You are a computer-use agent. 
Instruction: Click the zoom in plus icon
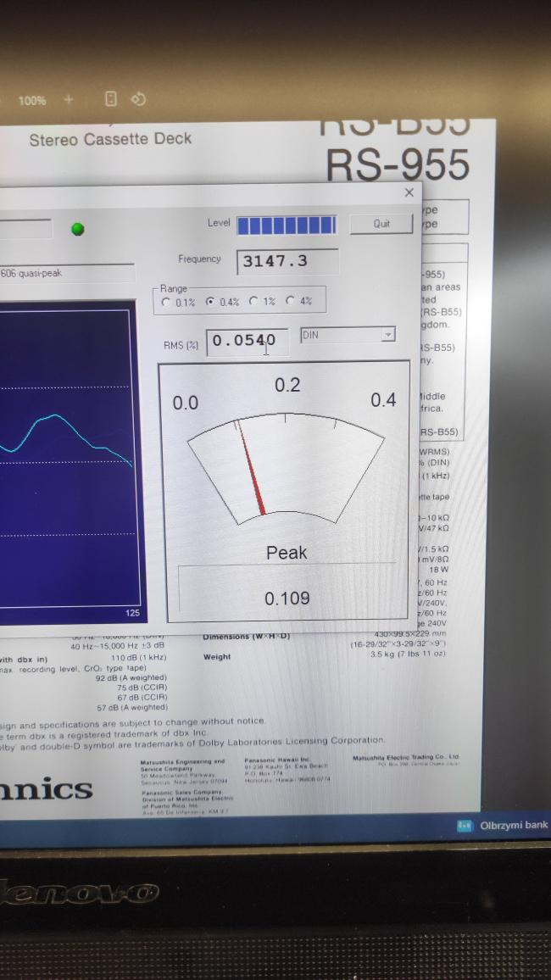[69, 99]
